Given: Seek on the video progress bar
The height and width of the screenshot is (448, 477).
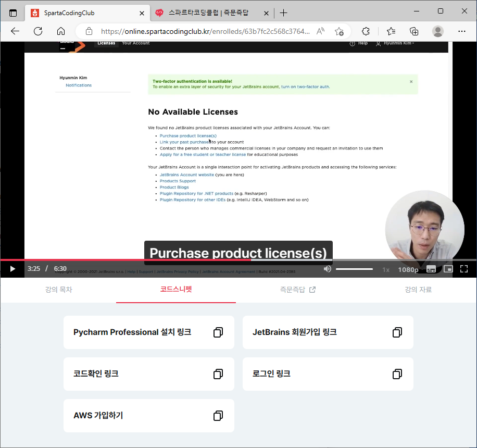Looking at the screenshot, I should (238, 260).
